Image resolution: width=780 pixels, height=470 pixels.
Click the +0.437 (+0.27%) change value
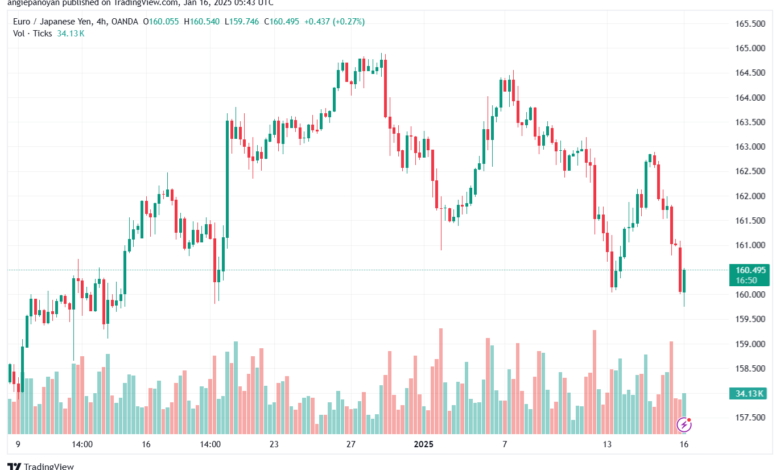334,21
